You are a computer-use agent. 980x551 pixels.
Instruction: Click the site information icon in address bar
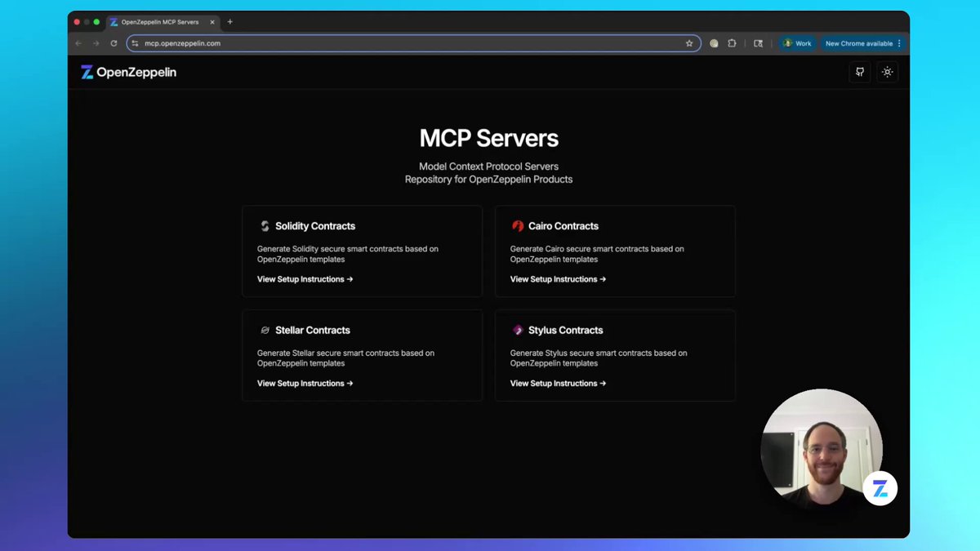pos(136,43)
